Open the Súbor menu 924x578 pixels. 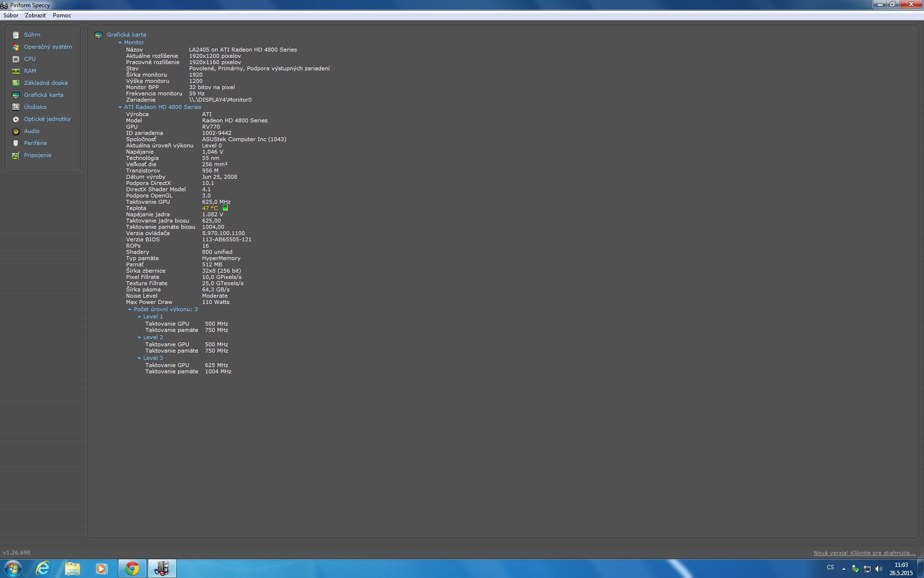coord(11,15)
